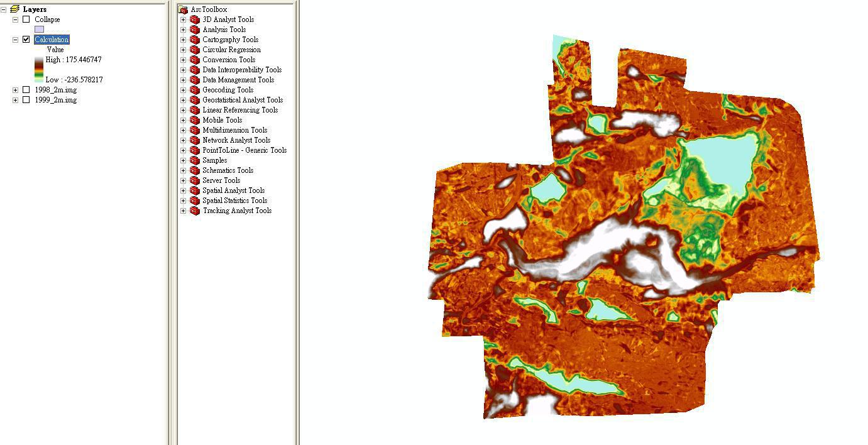Select the ArcToolbox root label
The height and width of the screenshot is (445, 868).
(209, 9)
